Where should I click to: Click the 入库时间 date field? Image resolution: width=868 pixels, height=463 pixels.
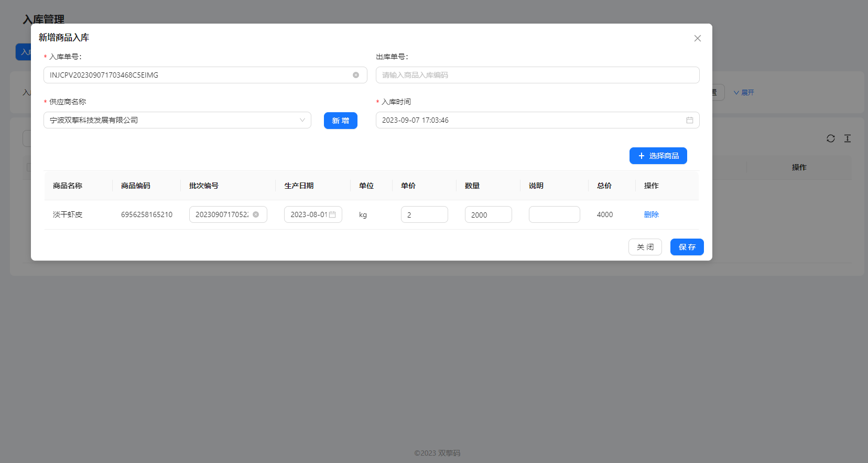pos(538,120)
